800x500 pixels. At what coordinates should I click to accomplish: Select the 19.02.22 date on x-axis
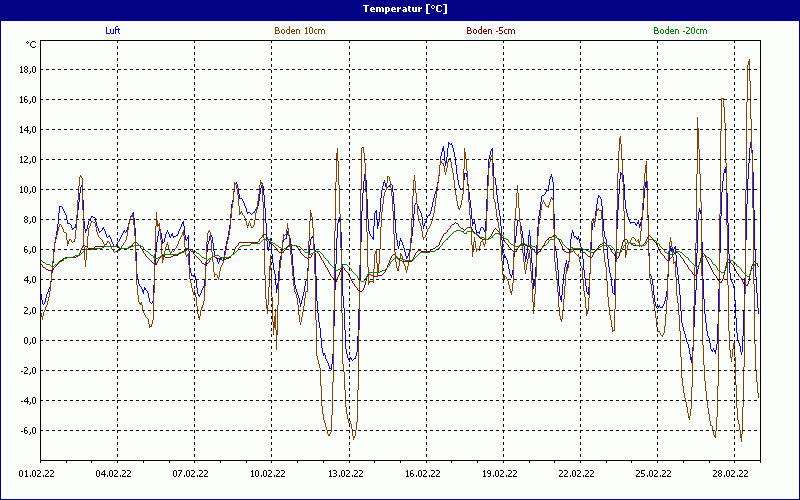pyautogui.click(x=499, y=475)
